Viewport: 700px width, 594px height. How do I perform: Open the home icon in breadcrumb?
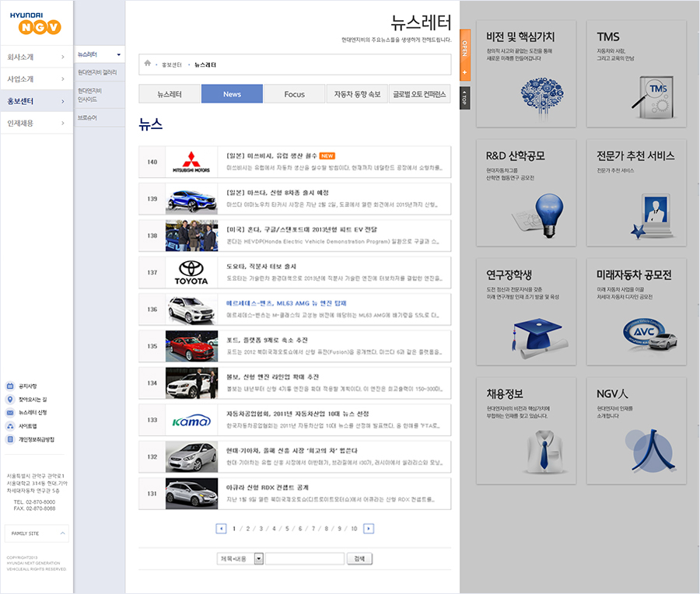coord(147,64)
